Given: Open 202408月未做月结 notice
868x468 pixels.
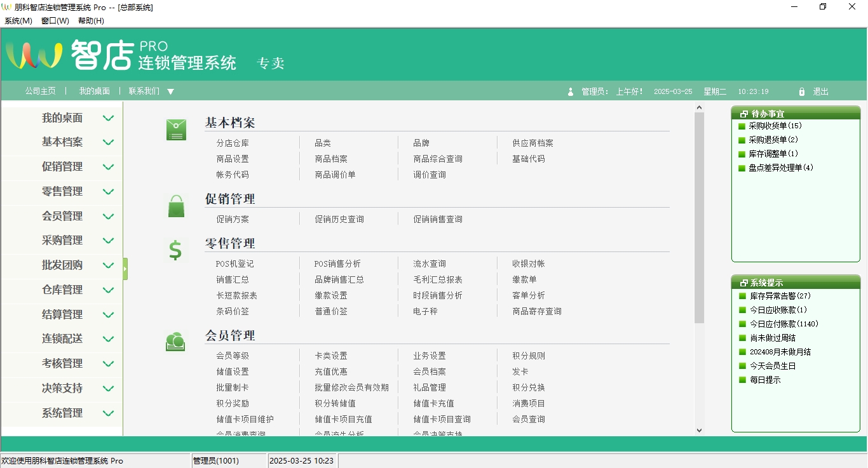Looking at the screenshot, I should [780, 352].
